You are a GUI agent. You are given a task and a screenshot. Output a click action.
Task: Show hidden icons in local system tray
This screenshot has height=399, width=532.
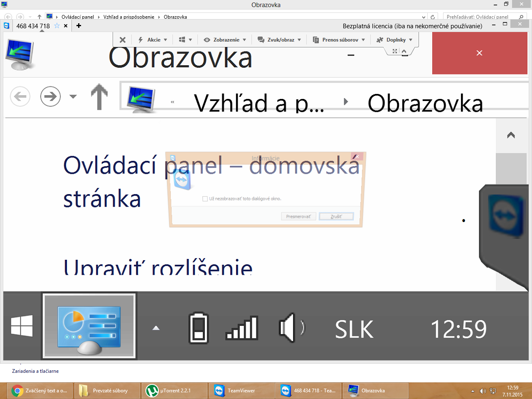473,391
